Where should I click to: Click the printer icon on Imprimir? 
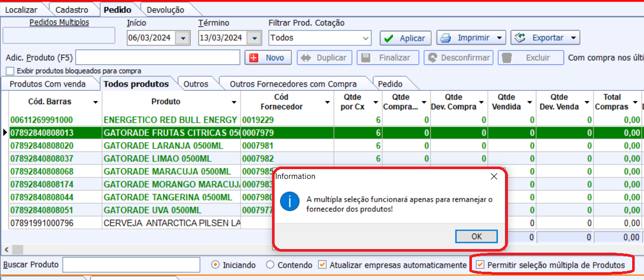(x=447, y=38)
